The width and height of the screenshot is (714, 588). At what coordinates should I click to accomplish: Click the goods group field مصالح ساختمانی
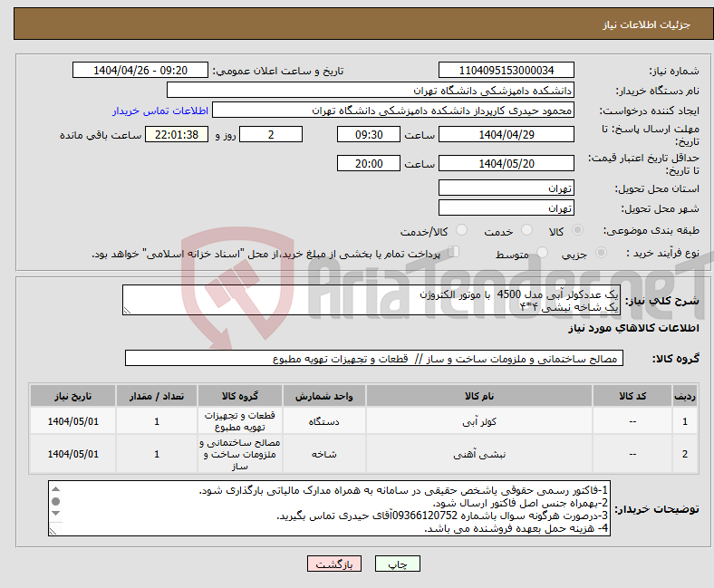pos(374,358)
